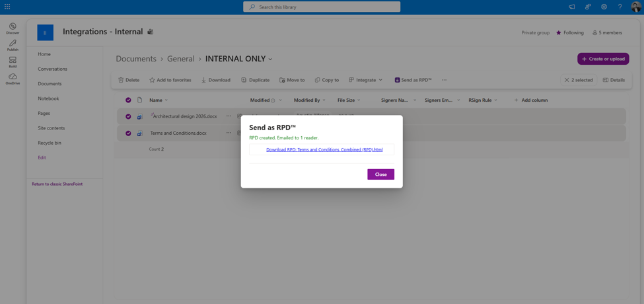Open ellipsis menu for Architectural design 2026.docx
Screen dimensions: 644x304
pos(229,116)
